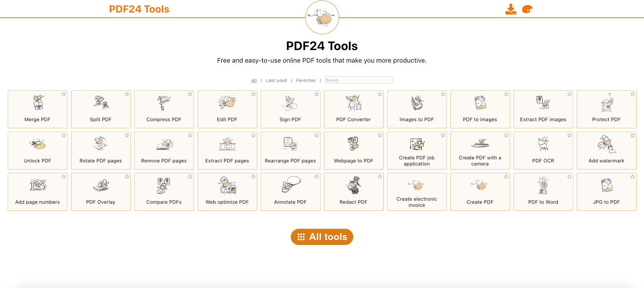The height and width of the screenshot is (288, 644).
Task: Toggle the favorite star on Edit PDF
Action: click(253, 94)
